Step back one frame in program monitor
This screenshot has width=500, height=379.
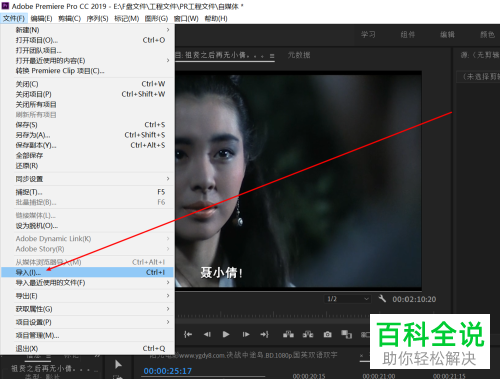tap(207, 334)
